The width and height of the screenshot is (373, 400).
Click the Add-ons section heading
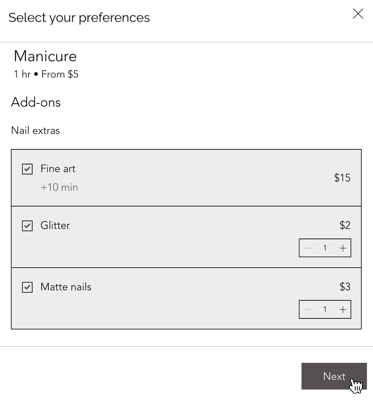point(36,102)
